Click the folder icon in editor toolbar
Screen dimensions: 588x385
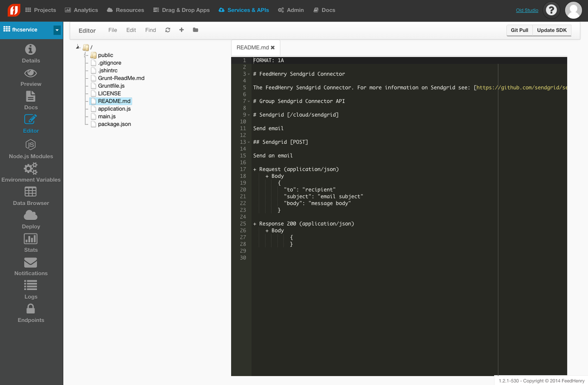click(195, 30)
